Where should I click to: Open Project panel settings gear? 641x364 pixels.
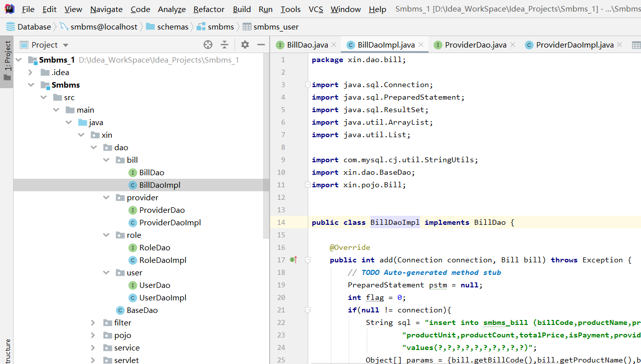[245, 45]
